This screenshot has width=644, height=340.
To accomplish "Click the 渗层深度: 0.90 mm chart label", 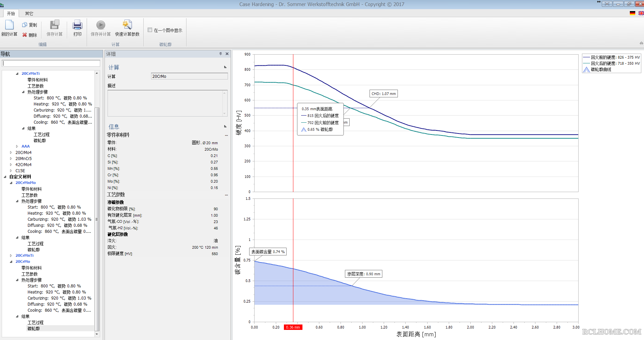I will [364, 274].
